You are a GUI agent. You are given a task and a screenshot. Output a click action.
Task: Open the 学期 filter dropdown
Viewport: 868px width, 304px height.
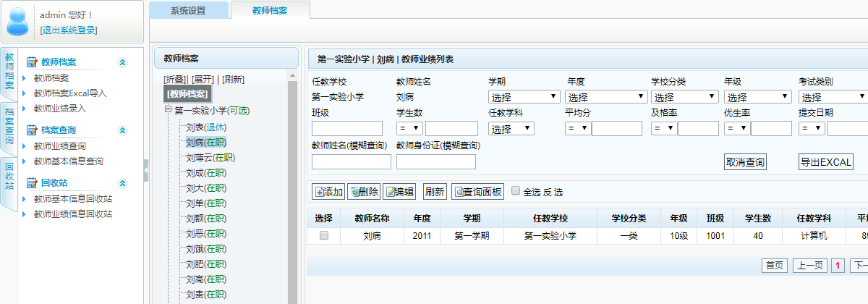coord(524,97)
